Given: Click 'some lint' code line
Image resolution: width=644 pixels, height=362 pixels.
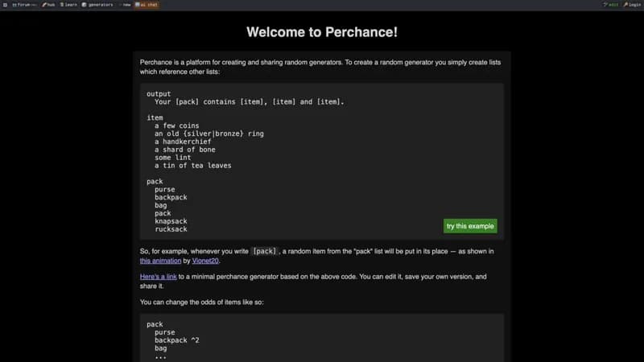Looking at the screenshot, I should (173, 158).
